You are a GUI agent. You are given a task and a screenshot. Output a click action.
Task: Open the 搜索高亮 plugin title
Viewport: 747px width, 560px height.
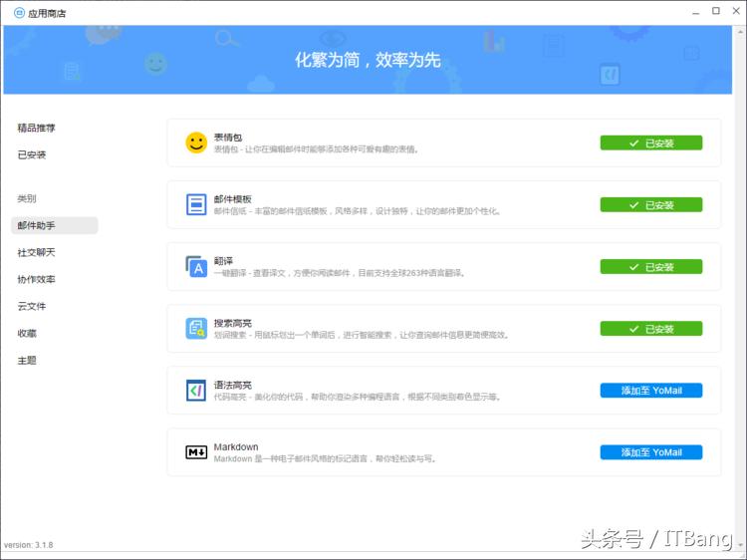tap(232, 323)
